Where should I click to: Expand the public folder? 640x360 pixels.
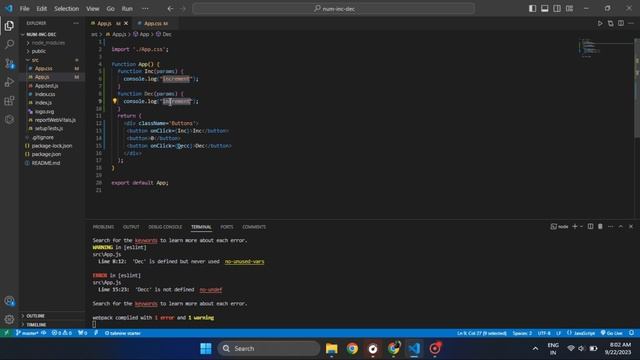pos(39,51)
